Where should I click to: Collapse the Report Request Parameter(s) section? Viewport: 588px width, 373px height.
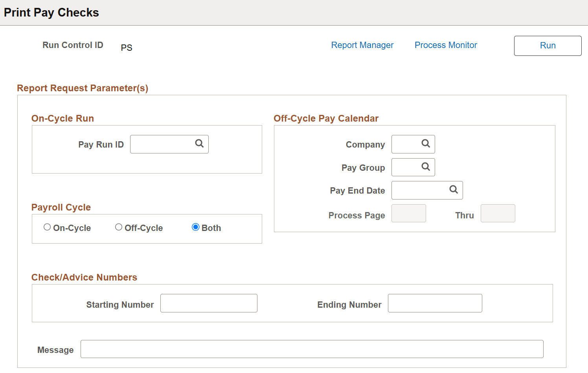tap(83, 88)
